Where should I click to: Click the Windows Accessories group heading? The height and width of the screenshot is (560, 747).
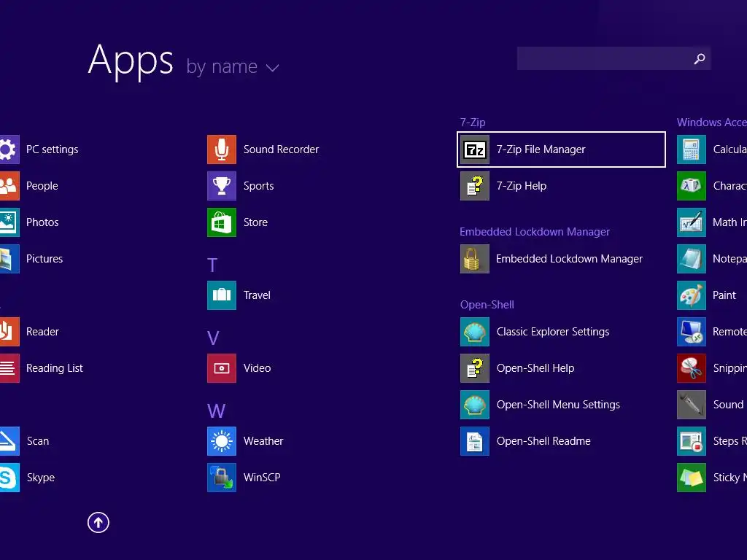[x=712, y=122]
